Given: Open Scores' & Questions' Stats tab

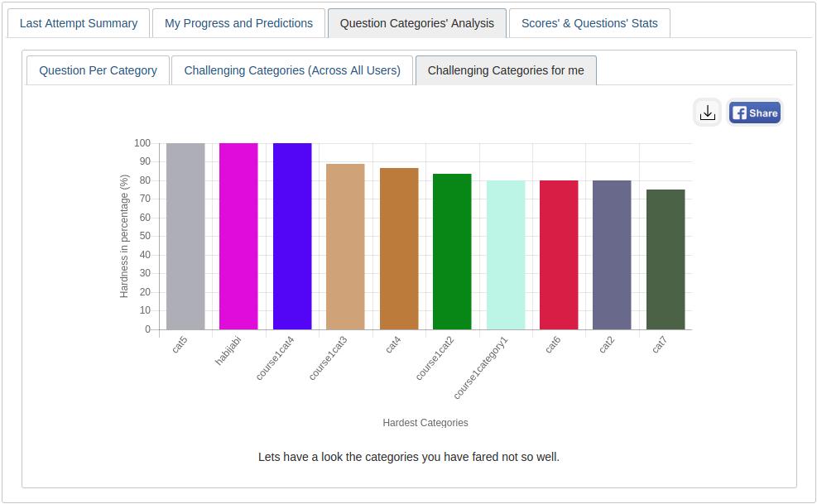Looking at the screenshot, I should pyautogui.click(x=589, y=23).
